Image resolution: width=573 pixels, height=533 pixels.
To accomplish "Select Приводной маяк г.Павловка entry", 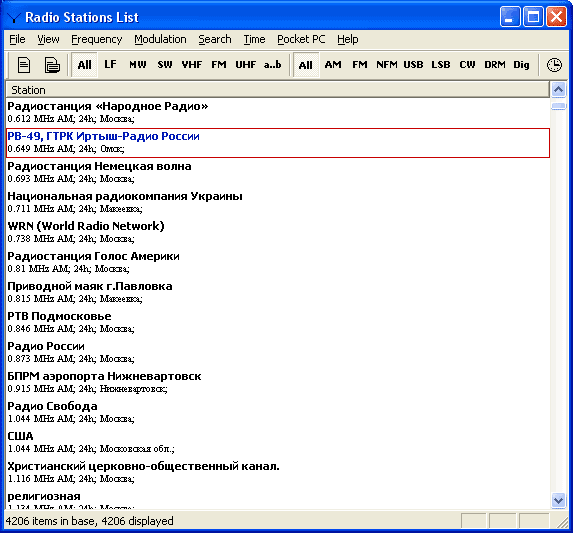I will [278, 292].
